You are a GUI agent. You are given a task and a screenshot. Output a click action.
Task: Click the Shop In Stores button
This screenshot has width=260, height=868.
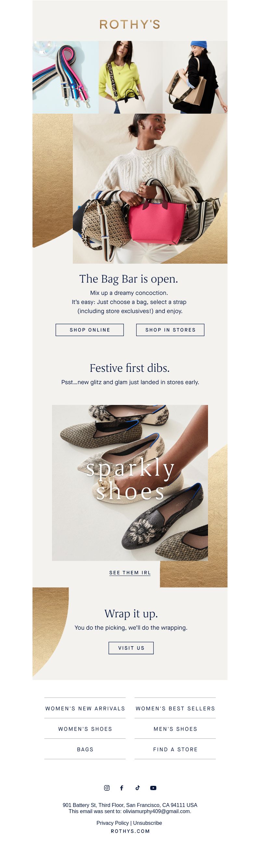tap(170, 330)
